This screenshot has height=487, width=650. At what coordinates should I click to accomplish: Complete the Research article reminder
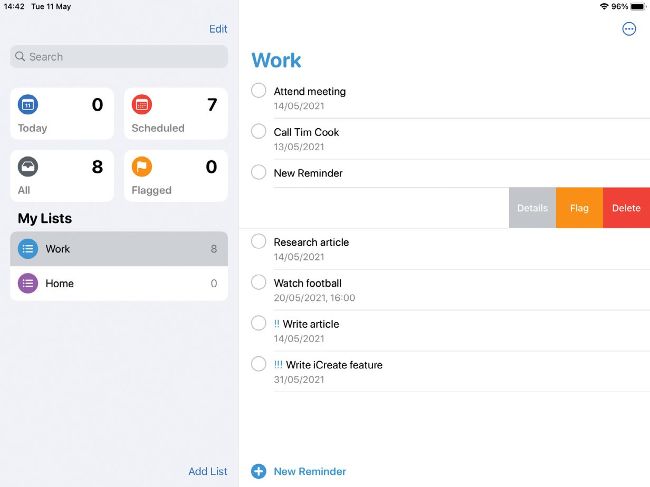coord(259,241)
